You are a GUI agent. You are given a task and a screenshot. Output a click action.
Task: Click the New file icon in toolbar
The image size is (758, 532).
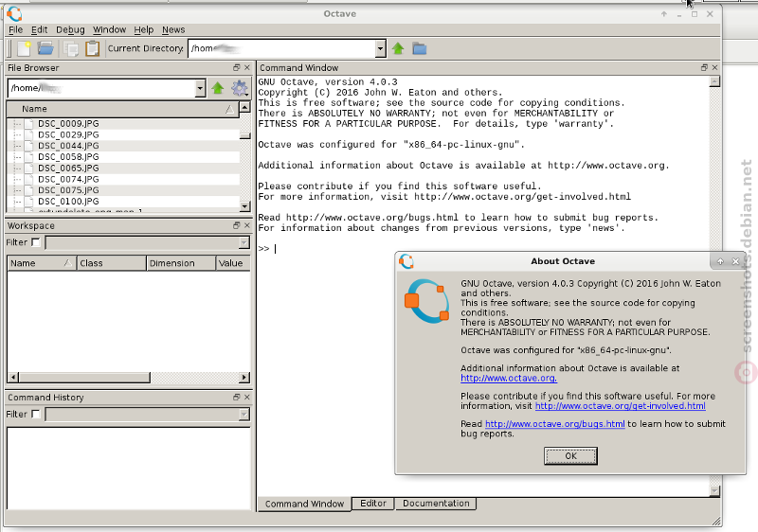point(25,48)
